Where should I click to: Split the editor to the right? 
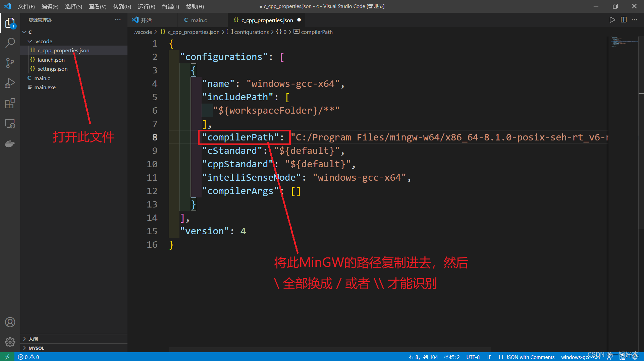click(x=624, y=20)
